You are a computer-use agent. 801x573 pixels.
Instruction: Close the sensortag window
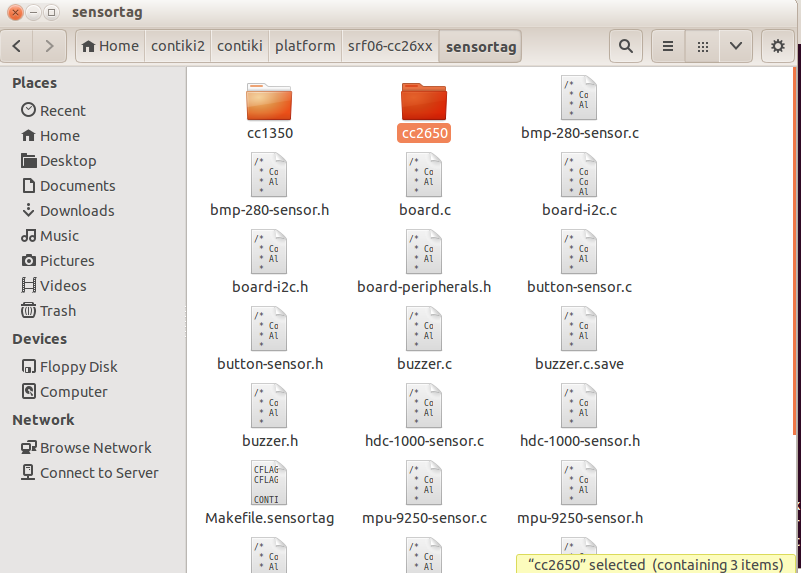click(15, 12)
